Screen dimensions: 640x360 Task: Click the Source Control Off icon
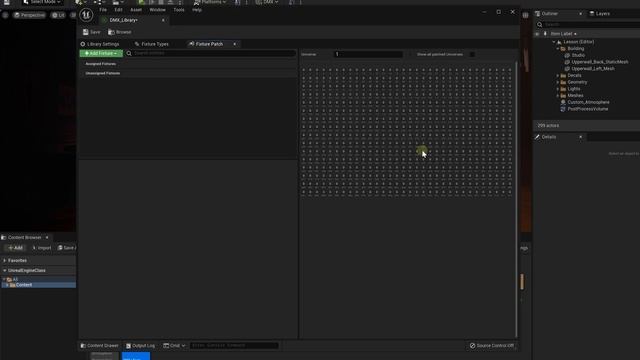coord(473,346)
